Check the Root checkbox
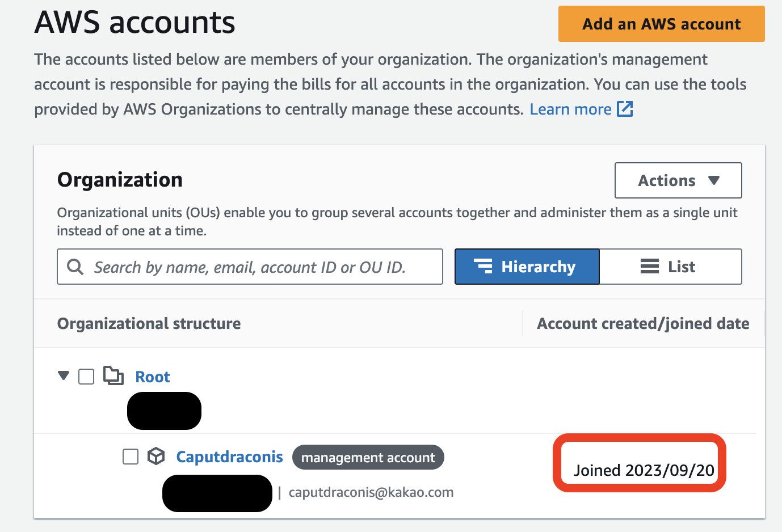Viewport: 782px width, 532px height. (86, 377)
